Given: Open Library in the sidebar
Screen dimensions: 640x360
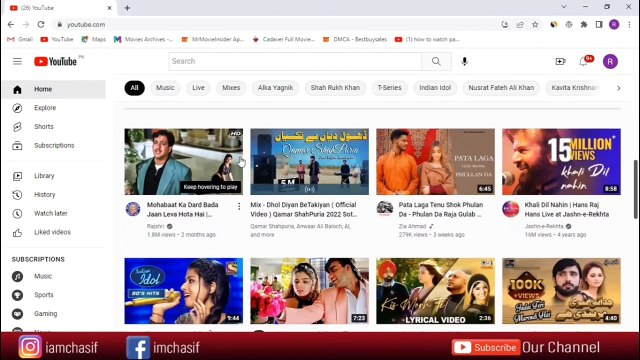Looking at the screenshot, I should [x=54, y=176].
